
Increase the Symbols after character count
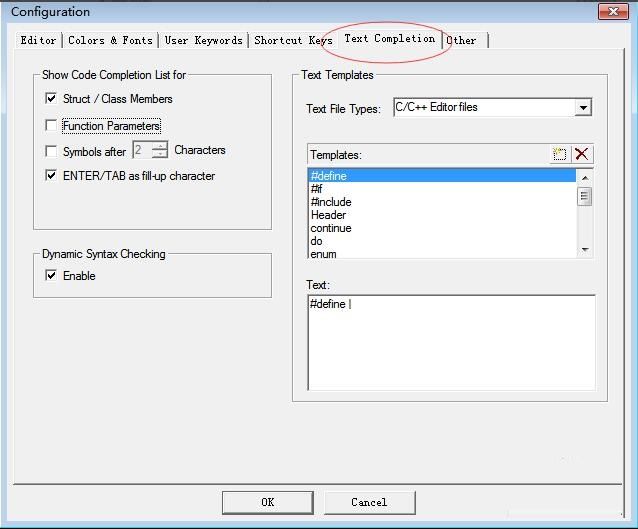coord(160,146)
